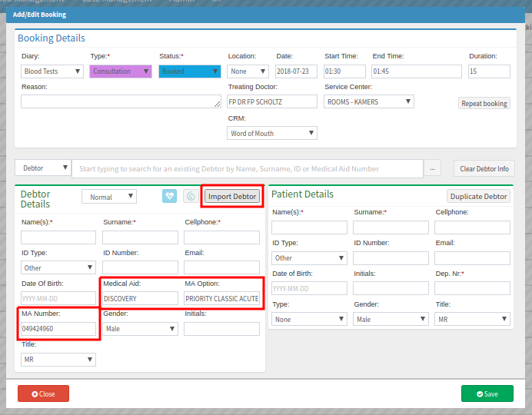Click the Repeat booking button
The height and width of the screenshot is (415, 532).
pyautogui.click(x=484, y=103)
